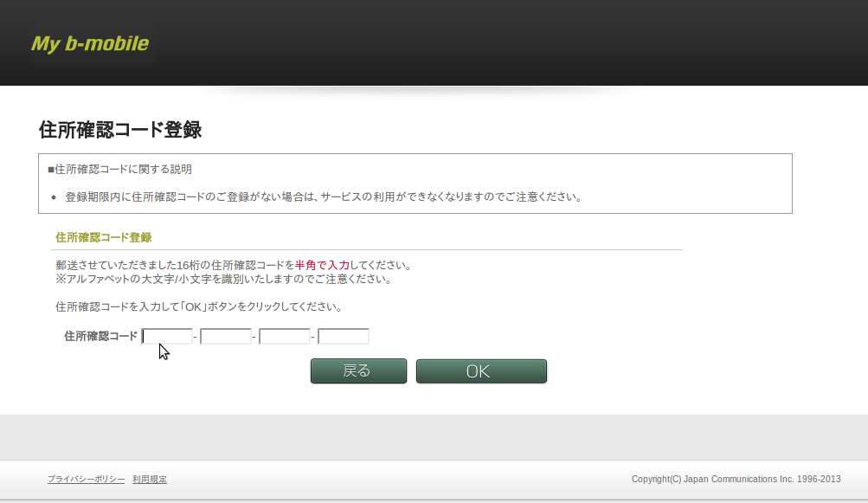Click the 「OK」ボタンをクリック instruction line
This screenshot has height=503, width=868.
198,306
